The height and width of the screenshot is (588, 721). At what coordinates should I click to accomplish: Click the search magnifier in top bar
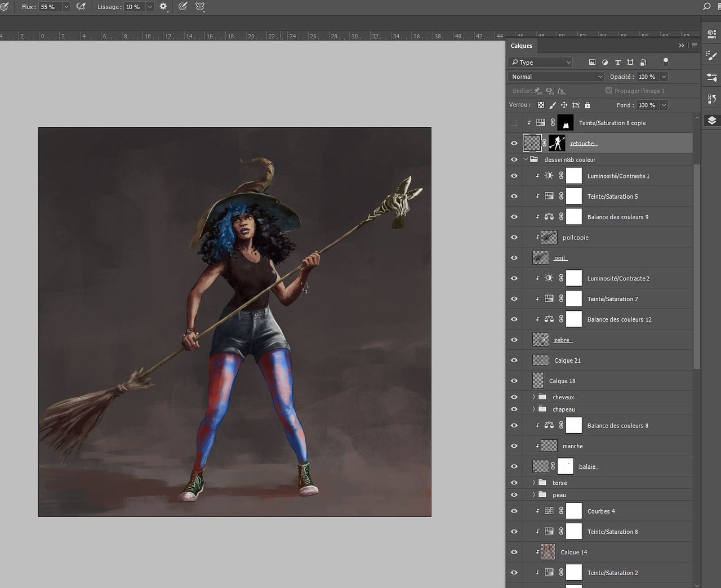[707, 7]
